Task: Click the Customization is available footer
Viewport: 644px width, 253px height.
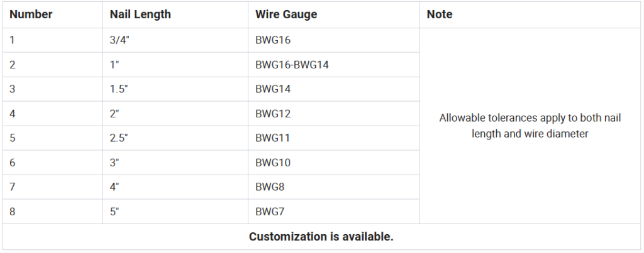Action: (x=321, y=237)
